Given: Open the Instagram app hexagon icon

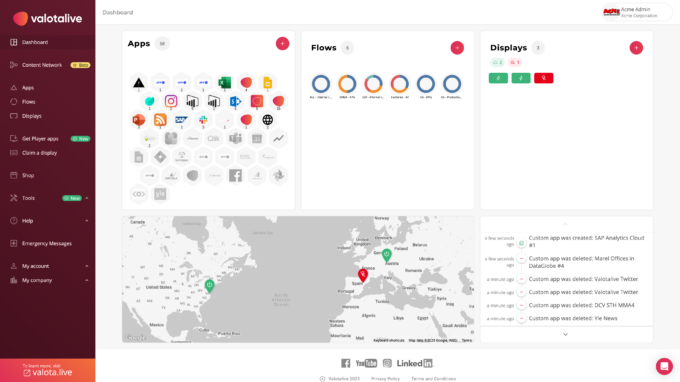Looking at the screenshot, I should pyautogui.click(x=171, y=101).
